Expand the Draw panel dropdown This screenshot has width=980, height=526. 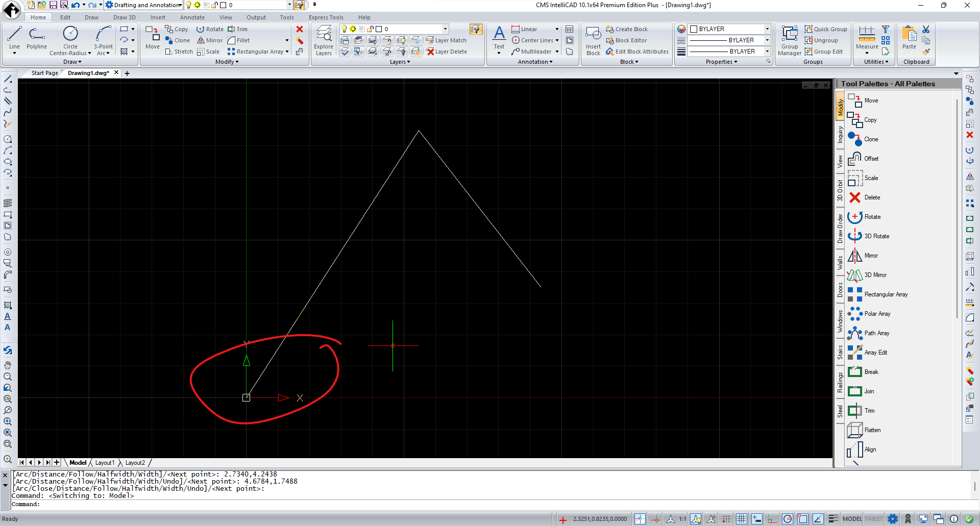pyautogui.click(x=72, y=62)
